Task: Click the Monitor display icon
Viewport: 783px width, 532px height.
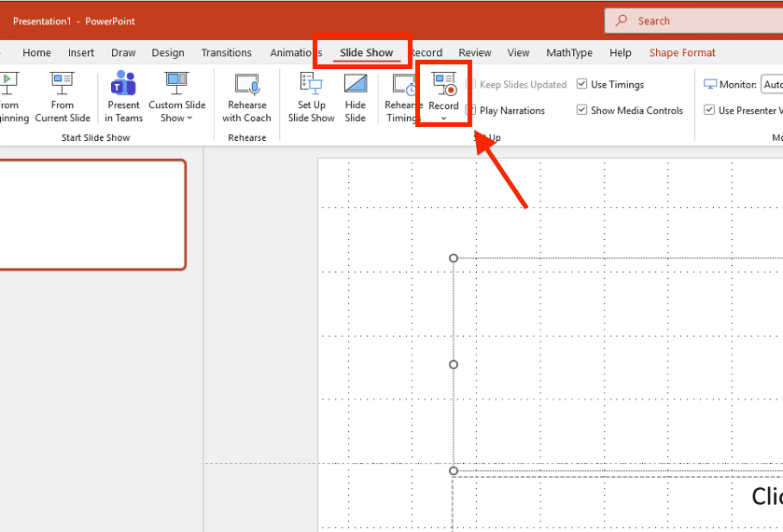Action: (709, 84)
